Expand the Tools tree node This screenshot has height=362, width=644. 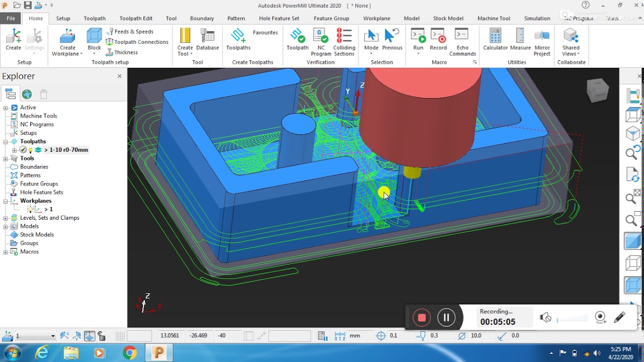pos(6,158)
